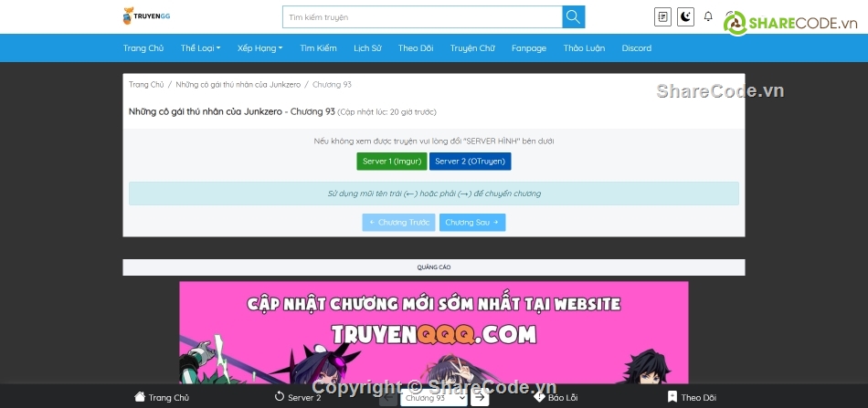Click home icon in bottom bar
This screenshot has width=868, height=408.
(x=140, y=397)
